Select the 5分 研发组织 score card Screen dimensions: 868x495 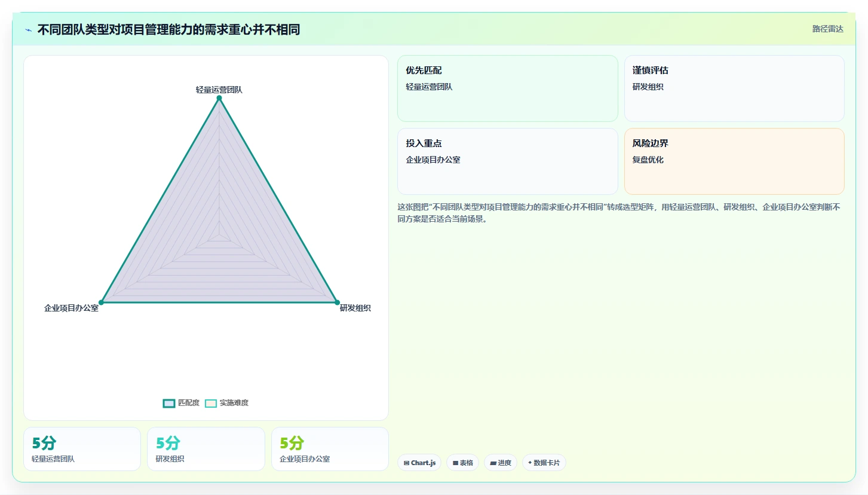pyautogui.click(x=206, y=449)
